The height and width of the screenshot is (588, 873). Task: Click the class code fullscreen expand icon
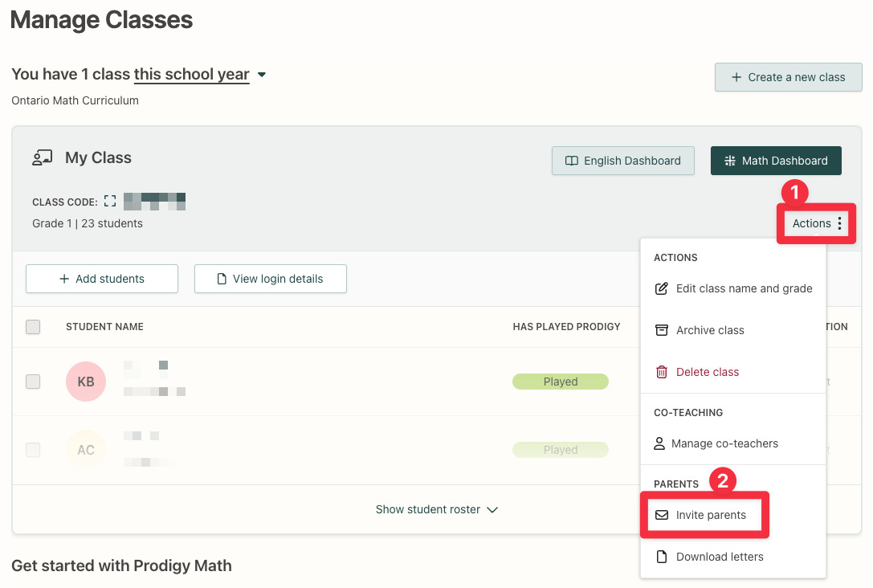pyautogui.click(x=111, y=202)
